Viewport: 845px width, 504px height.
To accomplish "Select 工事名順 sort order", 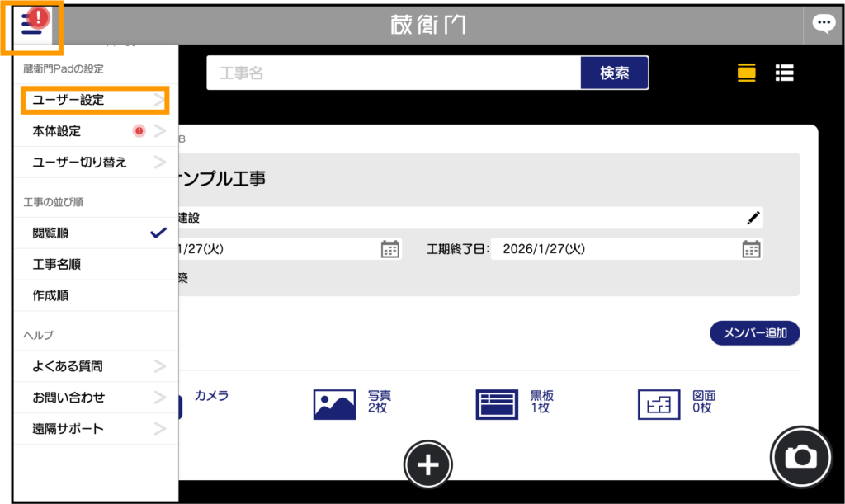I will (x=96, y=265).
